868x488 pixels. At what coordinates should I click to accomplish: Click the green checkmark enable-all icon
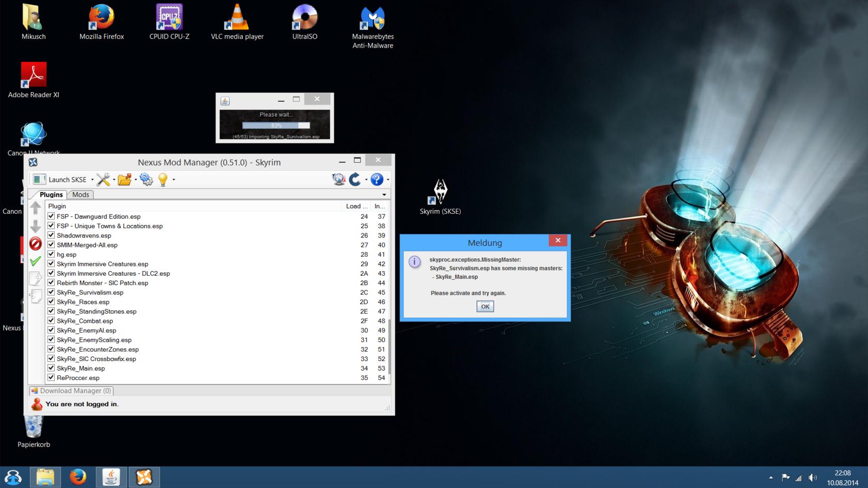point(35,261)
